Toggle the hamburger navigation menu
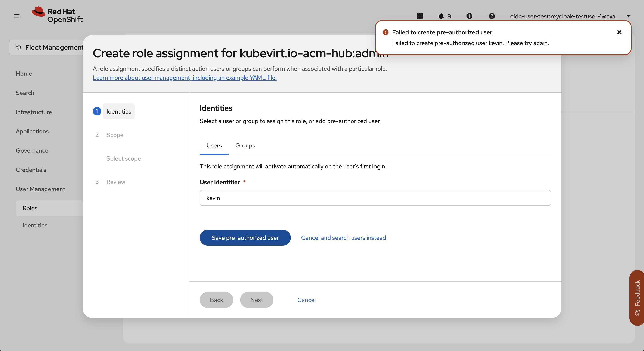 click(x=17, y=16)
